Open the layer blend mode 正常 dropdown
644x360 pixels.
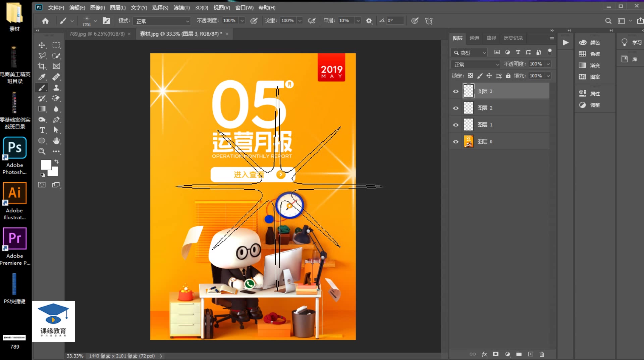(476, 64)
